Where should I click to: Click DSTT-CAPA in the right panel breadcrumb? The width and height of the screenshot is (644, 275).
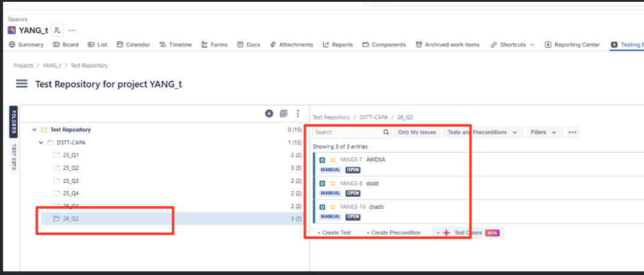tap(373, 117)
